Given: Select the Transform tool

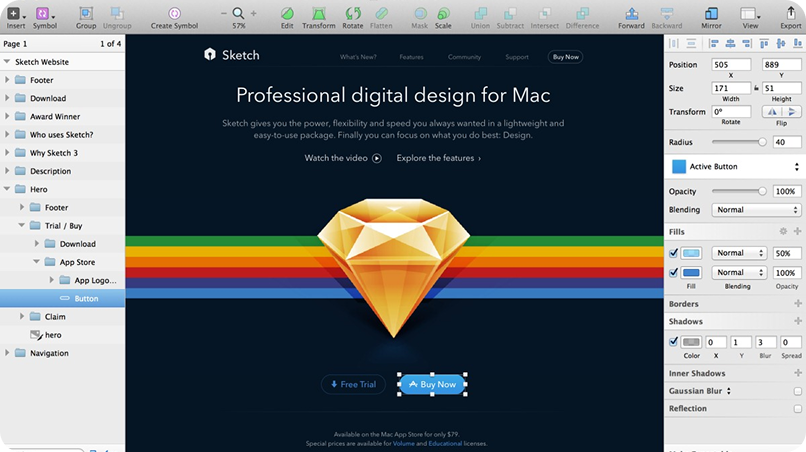Looking at the screenshot, I should pyautogui.click(x=319, y=13).
